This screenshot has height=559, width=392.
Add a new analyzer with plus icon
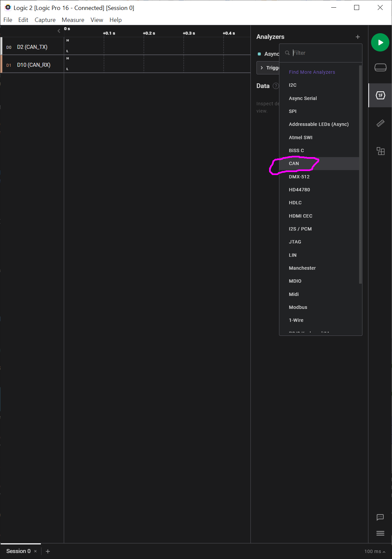[358, 37]
